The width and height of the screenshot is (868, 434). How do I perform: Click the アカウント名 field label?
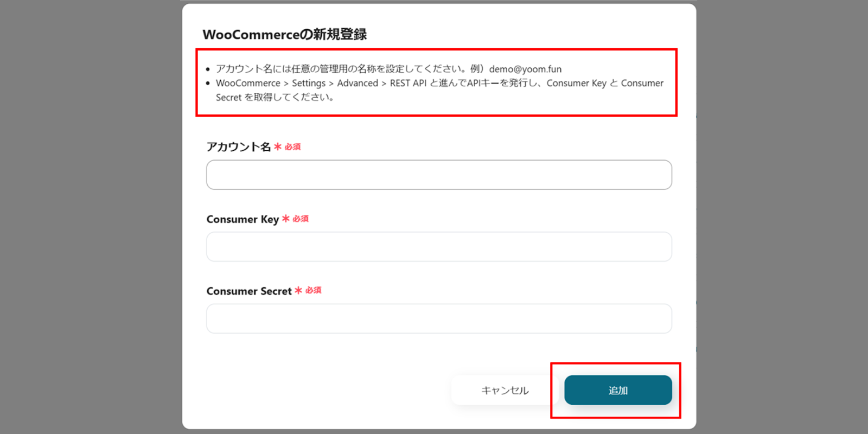239,147
